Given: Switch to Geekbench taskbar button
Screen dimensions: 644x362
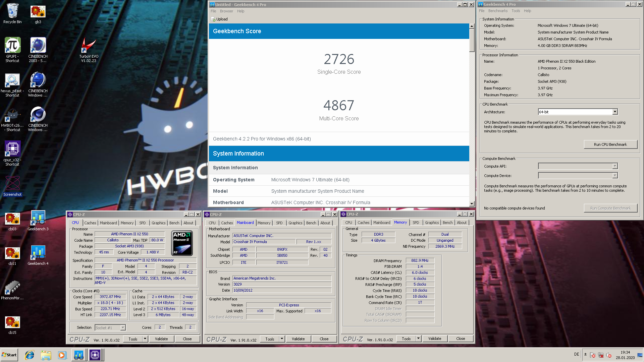Looking at the screenshot, I should [79, 355].
